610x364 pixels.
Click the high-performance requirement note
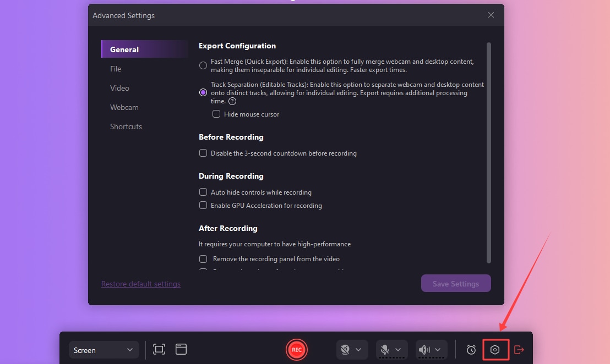point(275,244)
